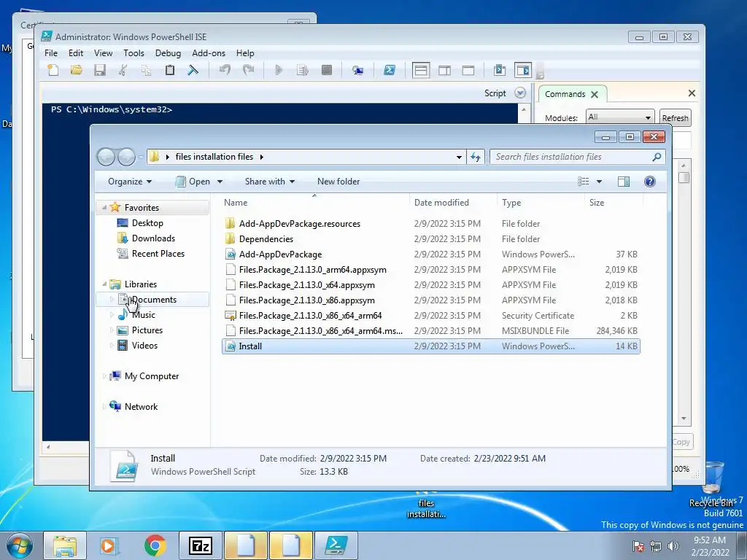
Task: Toggle Show Command Add-on icon in ISE
Action: click(522, 71)
